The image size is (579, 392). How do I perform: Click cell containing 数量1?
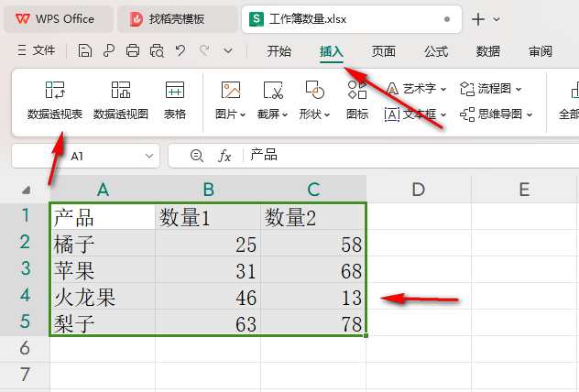point(208,216)
